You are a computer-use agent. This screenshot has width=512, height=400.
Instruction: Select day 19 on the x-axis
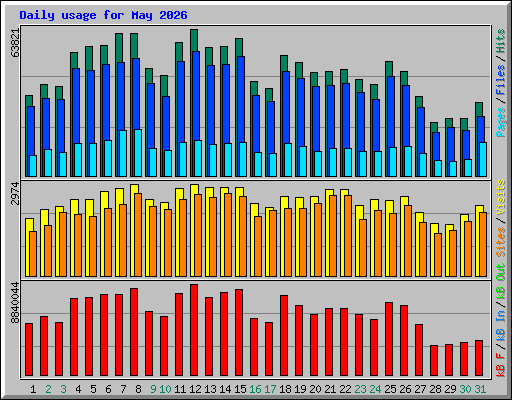pyautogui.click(x=300, y=389)
